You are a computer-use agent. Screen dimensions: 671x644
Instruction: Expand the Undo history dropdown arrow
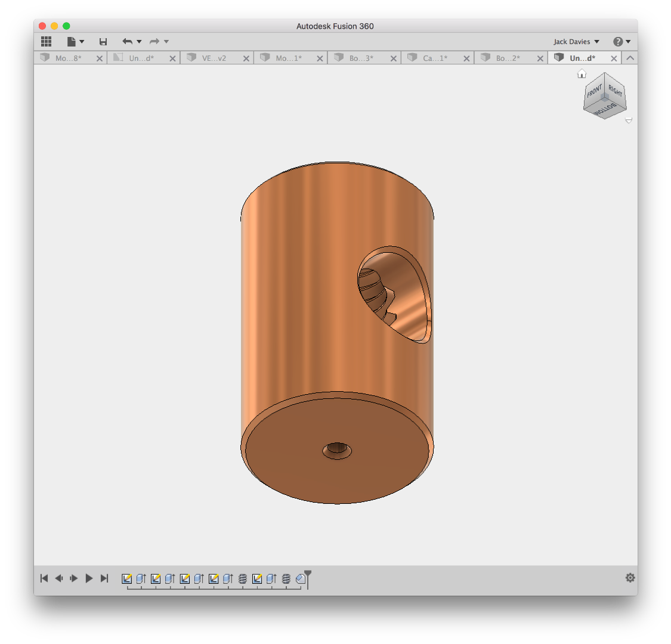click(x=139, y=42)
